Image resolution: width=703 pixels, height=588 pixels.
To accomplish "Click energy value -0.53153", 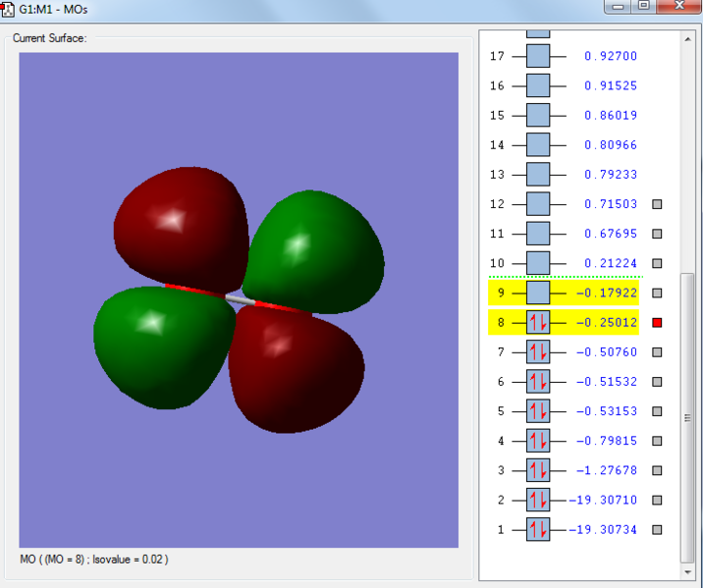I will click(607, 411).
